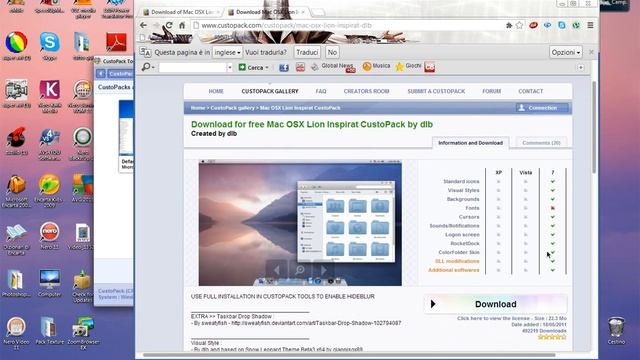Decline translation with the No button
The image size is (640, 360).
pos(332,52)
